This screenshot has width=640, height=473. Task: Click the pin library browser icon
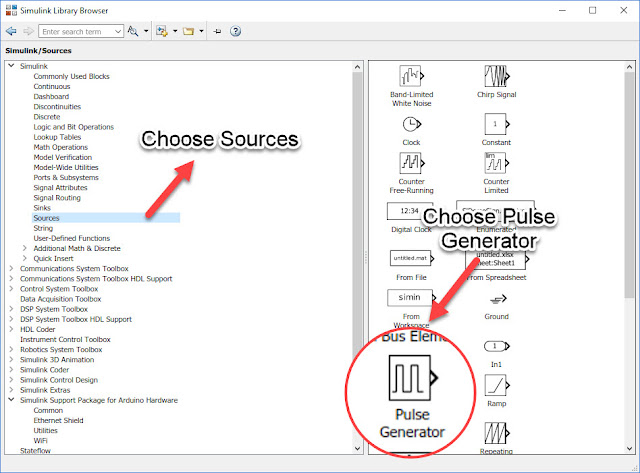(x=218, y=31)
